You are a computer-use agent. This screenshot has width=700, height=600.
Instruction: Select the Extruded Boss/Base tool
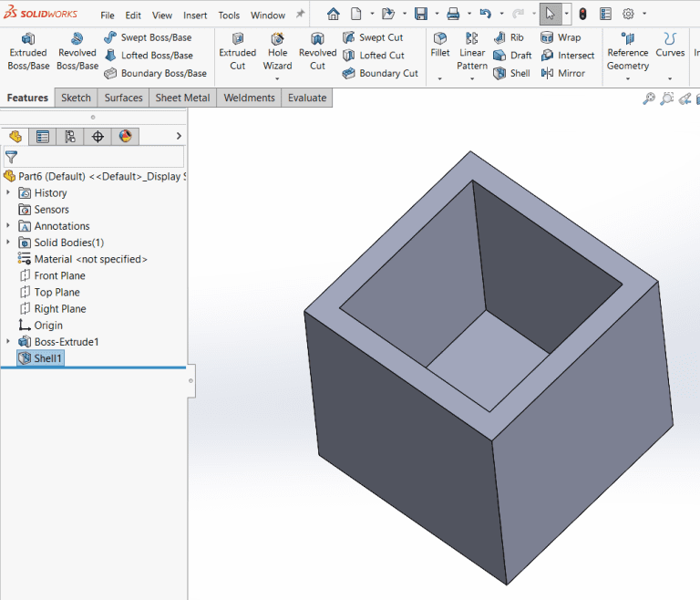click(x=28, y=52)
